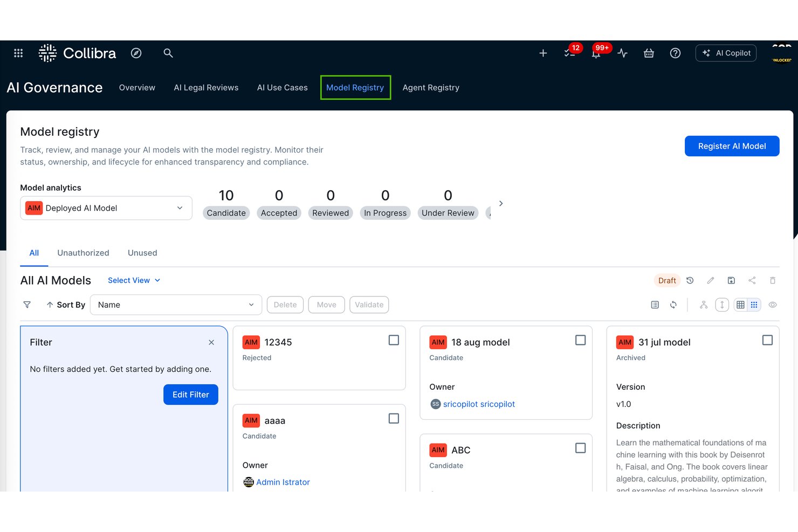Click the AI Copilot button
The image size is (798, 532).
726,53
